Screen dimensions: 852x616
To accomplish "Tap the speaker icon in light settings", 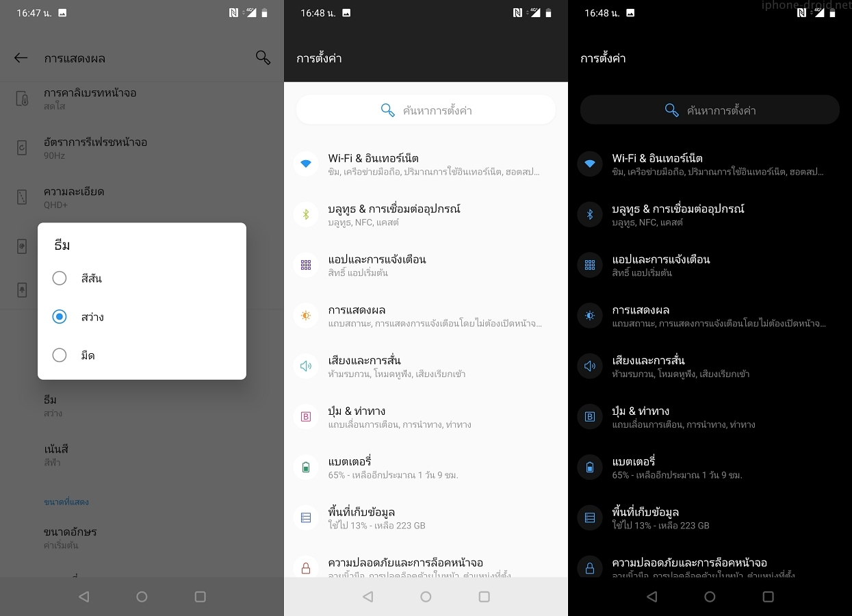I will [306, 366].
